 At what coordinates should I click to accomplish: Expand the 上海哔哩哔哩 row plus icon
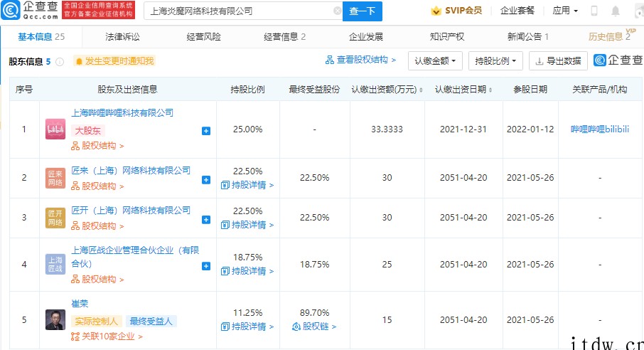pos(206,131)
